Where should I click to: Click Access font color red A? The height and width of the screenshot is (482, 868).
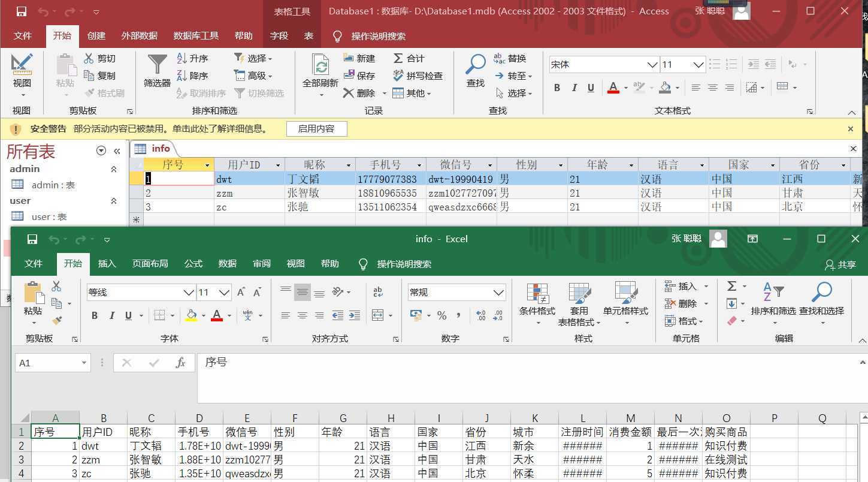pos(613,88)
